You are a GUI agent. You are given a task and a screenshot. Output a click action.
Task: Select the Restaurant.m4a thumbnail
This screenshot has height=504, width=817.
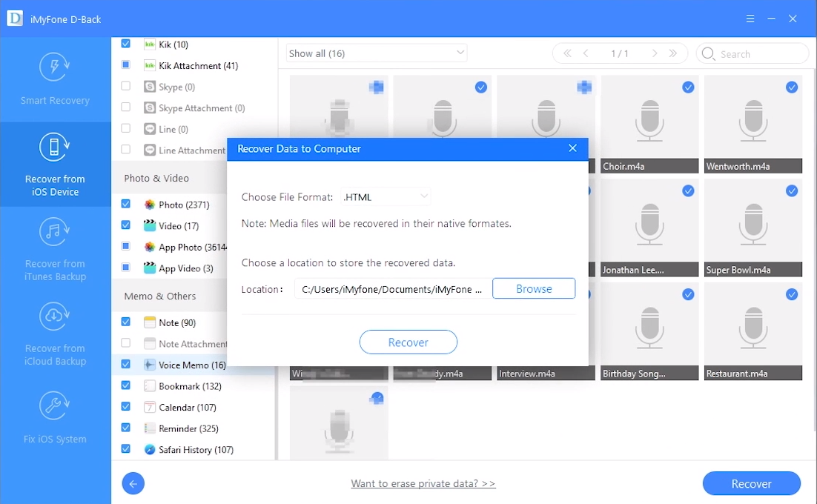click(x=753, y=331)
